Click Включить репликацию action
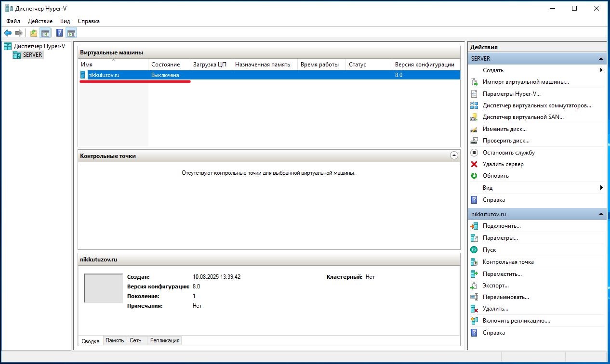 [x=516, y=321]
